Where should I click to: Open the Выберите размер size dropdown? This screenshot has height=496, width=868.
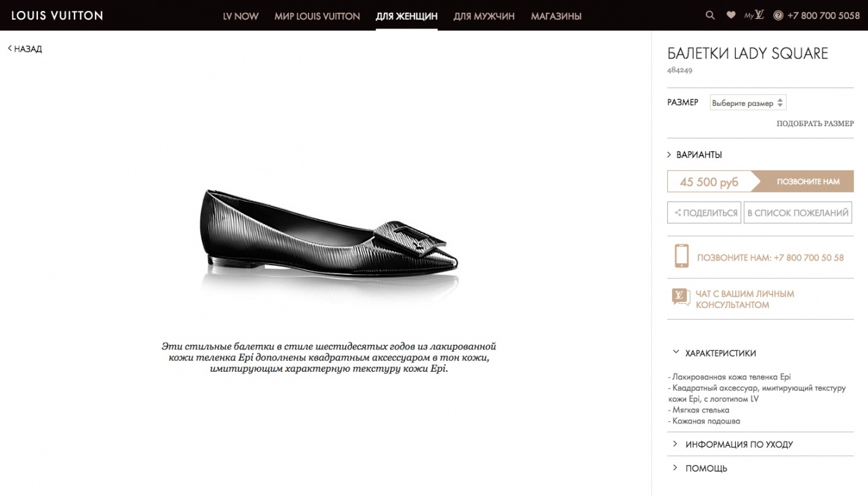pos(747,103)
